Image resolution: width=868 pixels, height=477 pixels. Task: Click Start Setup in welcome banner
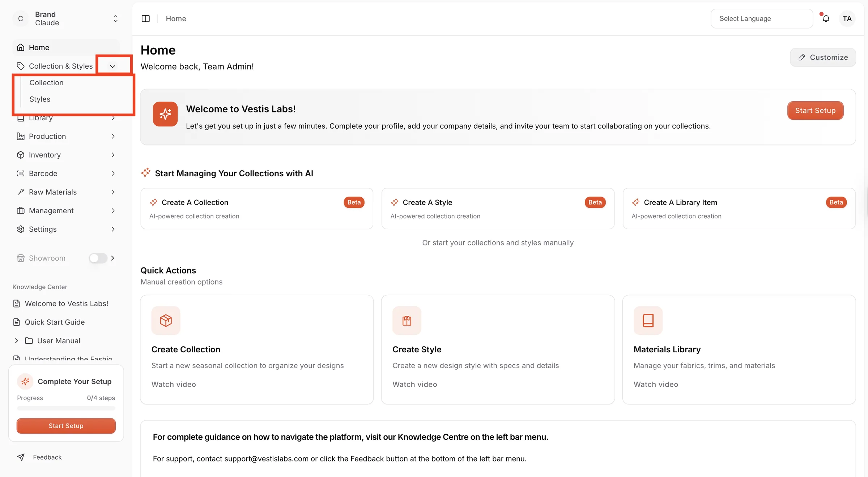[815, 111]
